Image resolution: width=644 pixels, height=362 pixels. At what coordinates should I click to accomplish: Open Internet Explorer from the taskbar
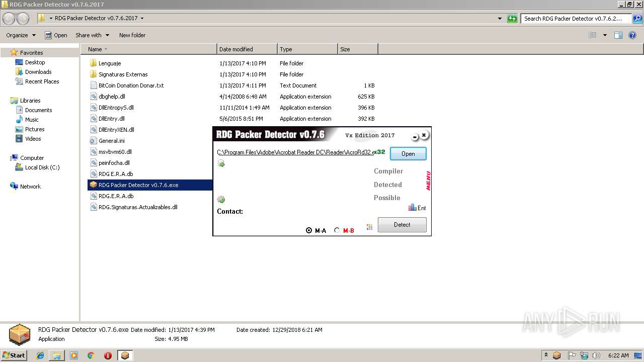click(x=40, y=355)
